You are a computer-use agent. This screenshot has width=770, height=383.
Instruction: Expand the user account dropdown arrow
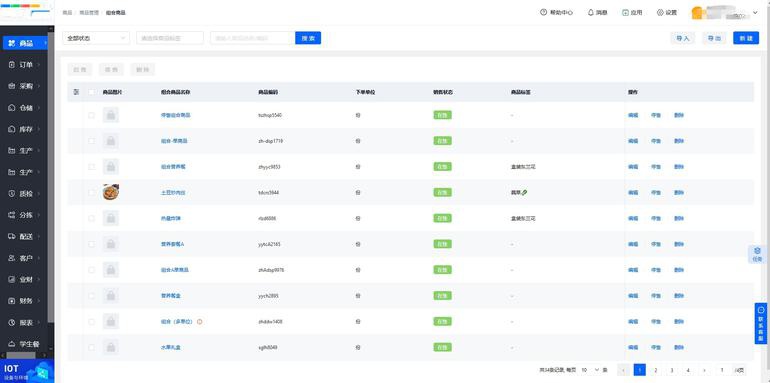(755, 13)
